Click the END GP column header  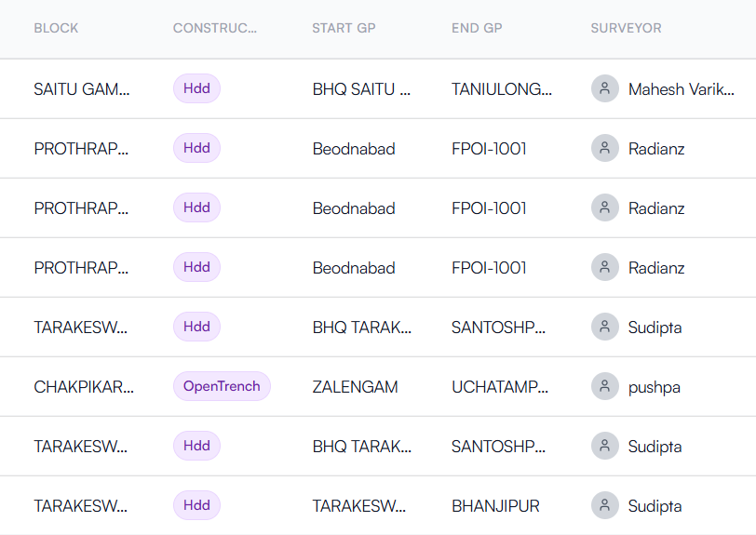pos(477,28)
